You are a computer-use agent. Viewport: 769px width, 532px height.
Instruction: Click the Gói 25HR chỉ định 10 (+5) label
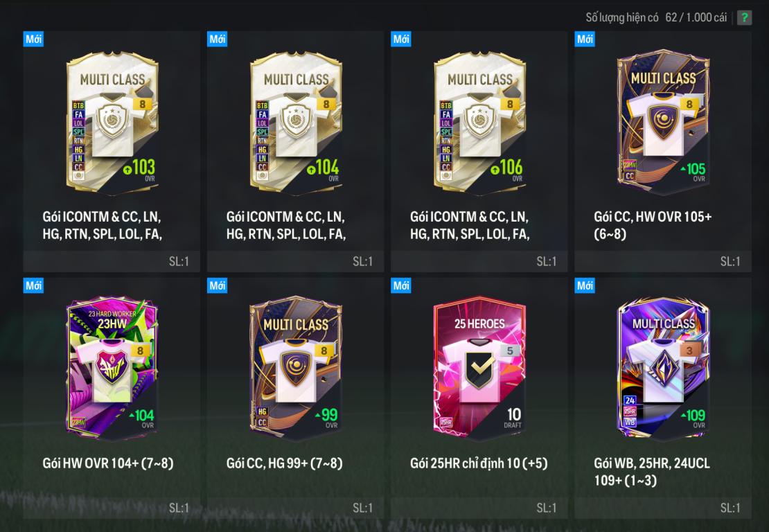(479, 463)
